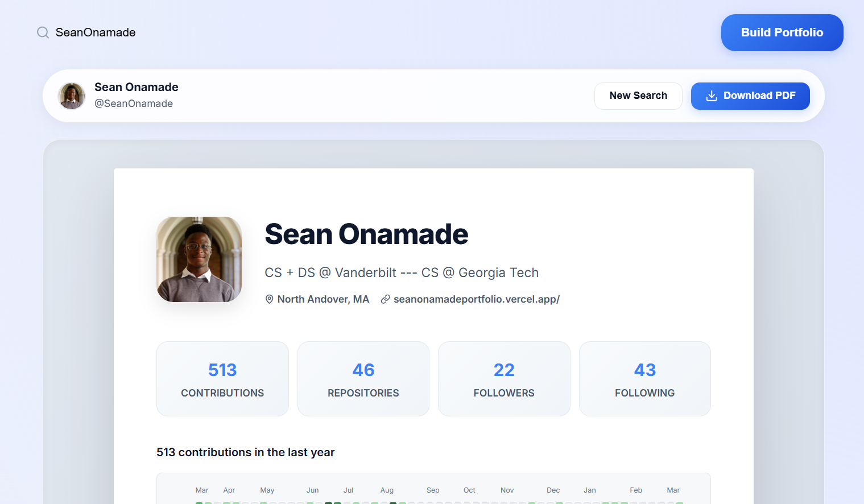Start over with the New Search button

[638, 96]
